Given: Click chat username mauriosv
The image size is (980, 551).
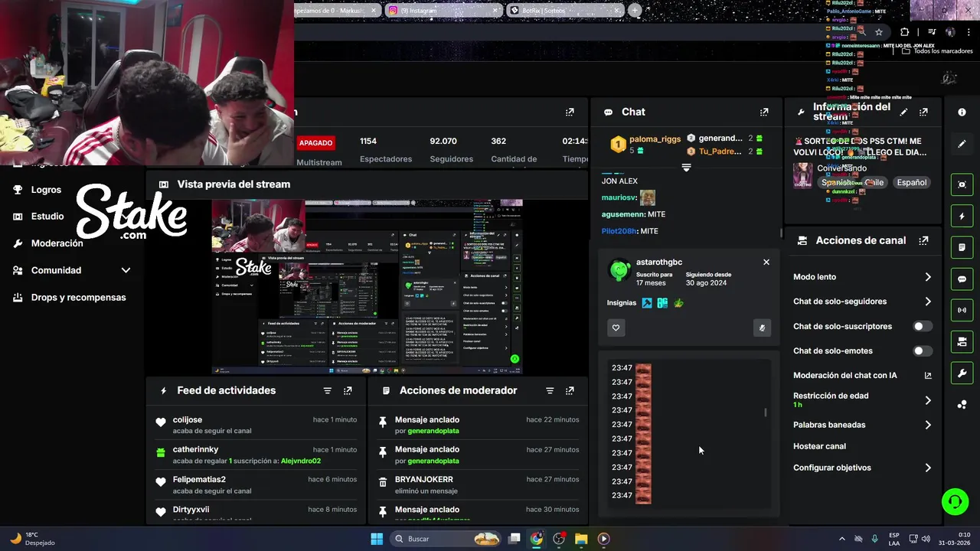Looking at the screenshot, I should (619, 198).
